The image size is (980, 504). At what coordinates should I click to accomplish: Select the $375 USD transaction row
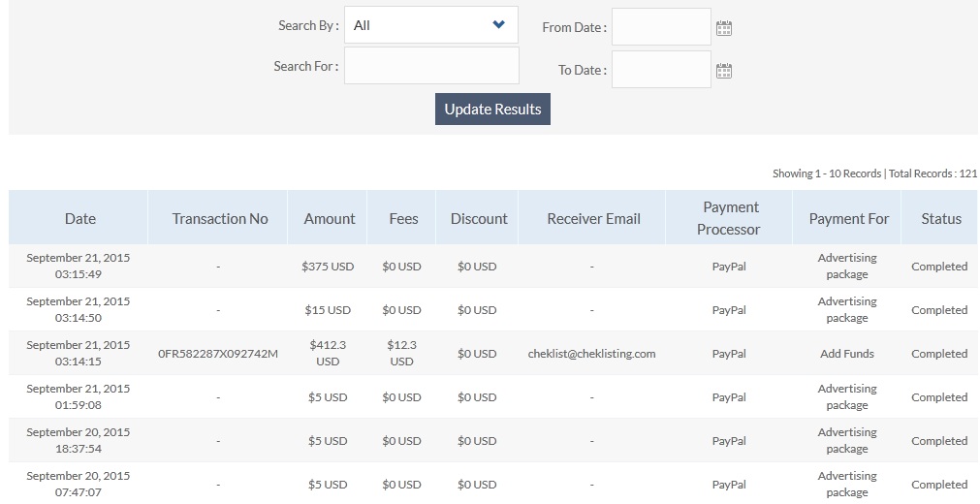pos(328,267)
